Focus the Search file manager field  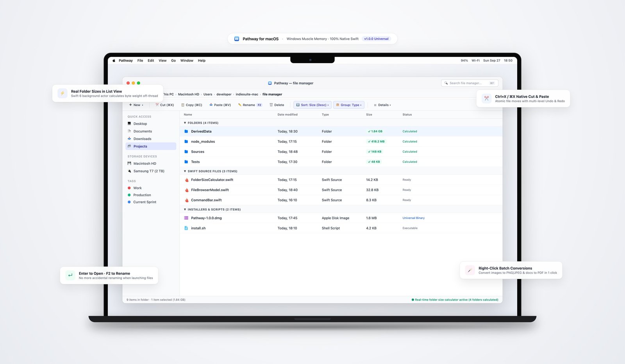click(x=470, y=83)
